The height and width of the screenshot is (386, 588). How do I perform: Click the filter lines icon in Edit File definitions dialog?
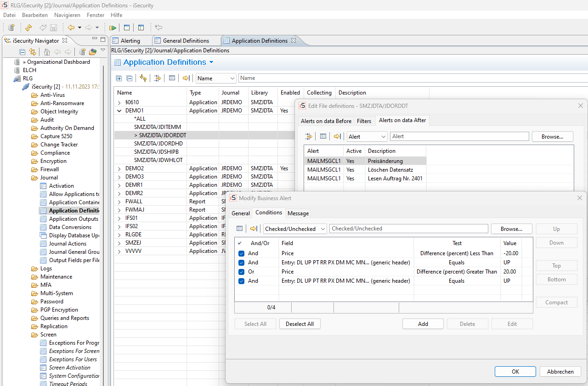(309, 136)
